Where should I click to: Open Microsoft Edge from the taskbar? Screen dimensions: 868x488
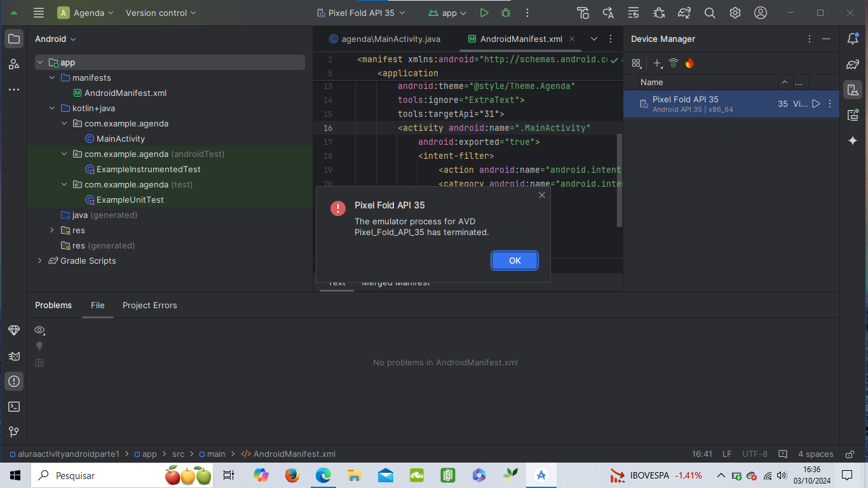click(323, 475)
